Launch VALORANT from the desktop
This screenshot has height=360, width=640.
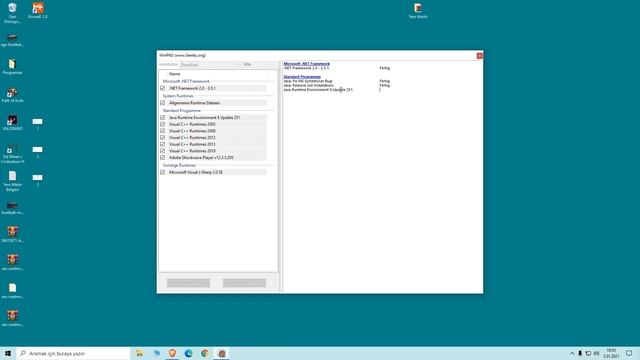pos(12,122)
